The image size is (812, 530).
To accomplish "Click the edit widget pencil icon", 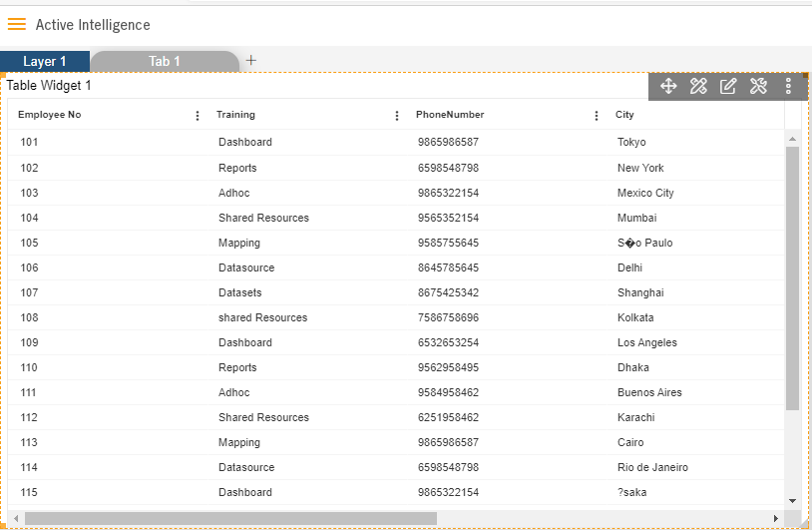I will [727, 86].
